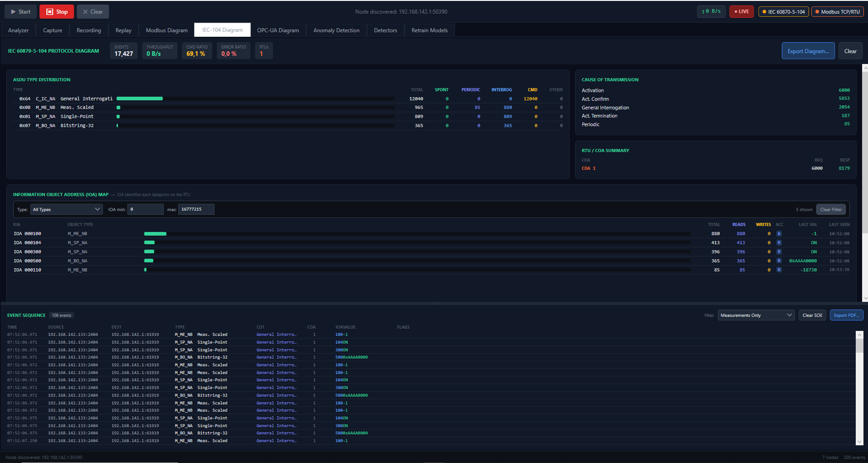Viewport: 868px width, 463px height.
Task: Click the event list scrollbar down arrow
Action: click(x=859, y=441)
